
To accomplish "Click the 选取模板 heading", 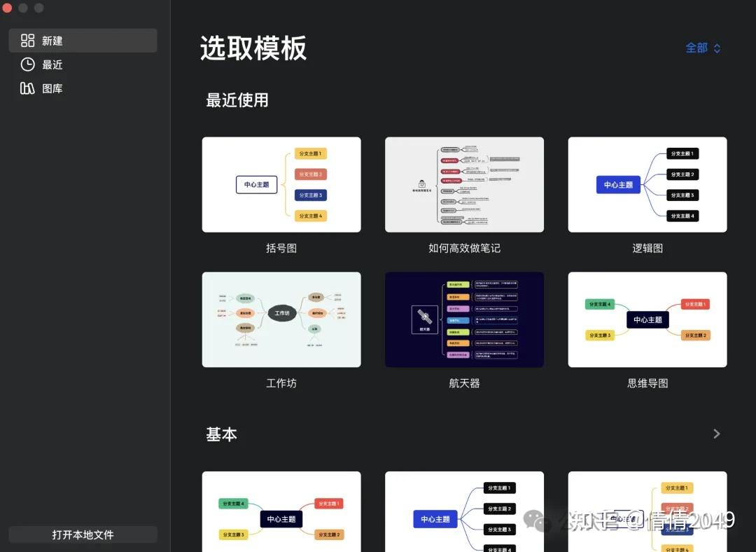I will pyautogui.click(x=253, y=49).
